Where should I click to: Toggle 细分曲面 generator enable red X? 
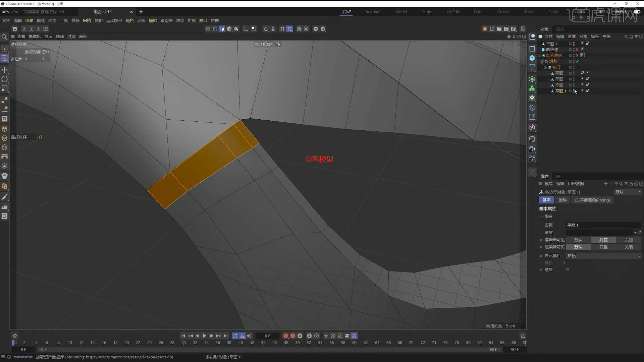coord(577,56)
